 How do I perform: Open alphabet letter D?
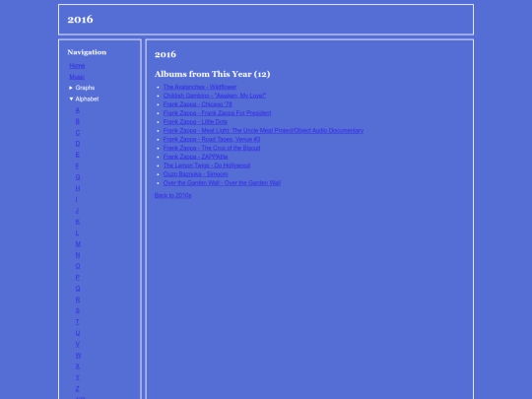78,144
